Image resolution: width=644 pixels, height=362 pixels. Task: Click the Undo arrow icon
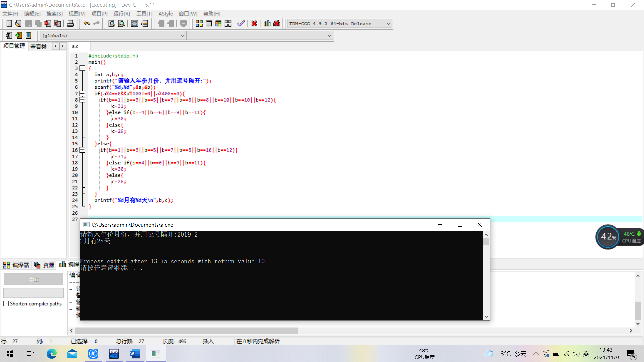click(x=87, y=24)
